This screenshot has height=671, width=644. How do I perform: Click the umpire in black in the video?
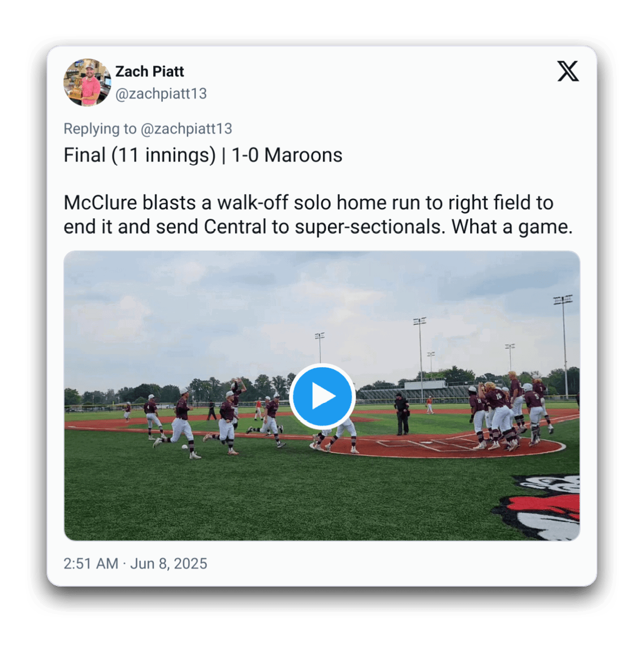click(x=402, y=414)
